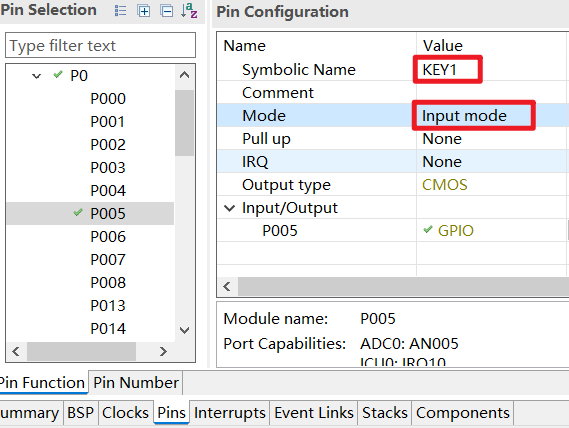Collapse the P0 port tree node
Screen dimensions: 569x428
(x=36, y=76)
